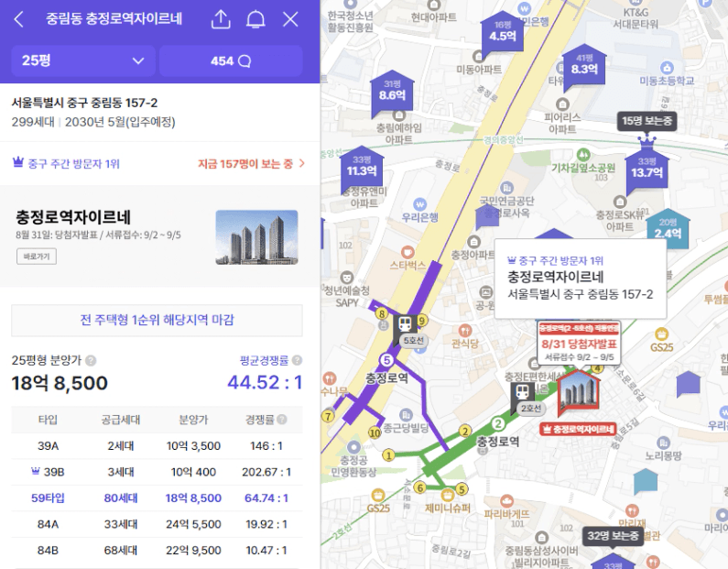Click subway exit 10 marker
Screen dimensions: 728x569
(375, 432)
